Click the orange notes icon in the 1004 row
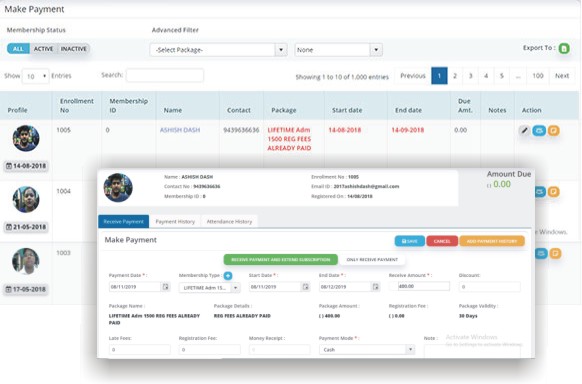 pos(553,191)
